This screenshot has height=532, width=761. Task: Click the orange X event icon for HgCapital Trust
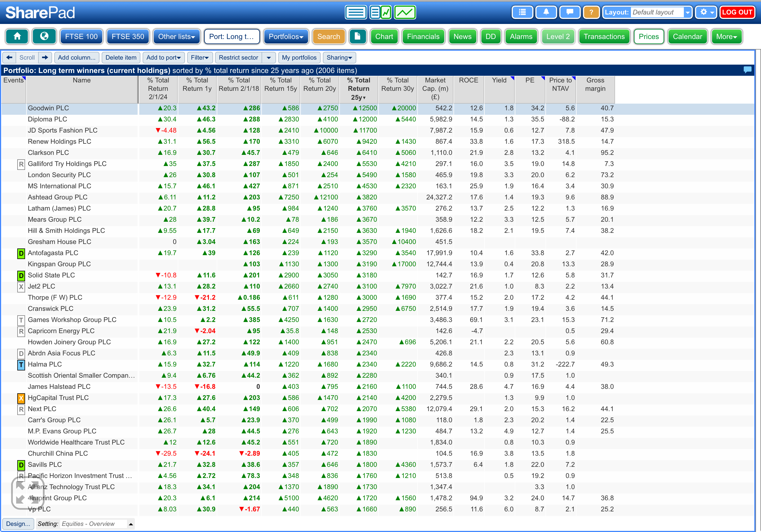tap(21, 398)
